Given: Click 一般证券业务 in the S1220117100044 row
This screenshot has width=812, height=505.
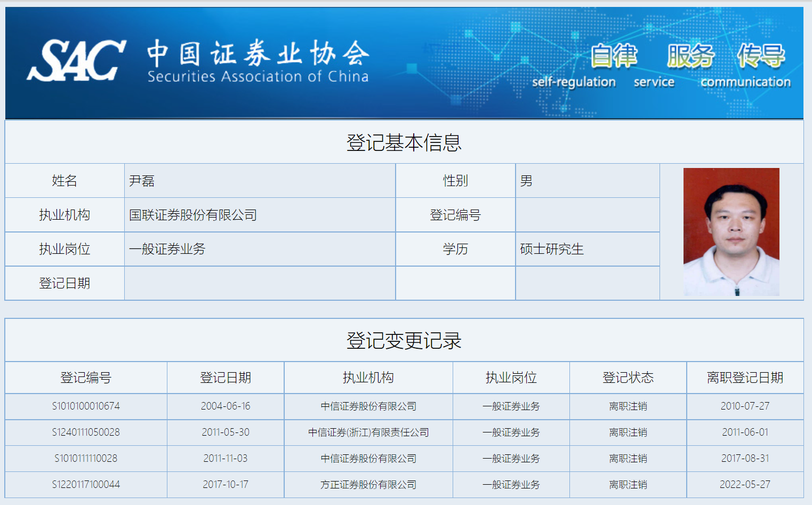Looking at the screenshot, I should (511, 485).
